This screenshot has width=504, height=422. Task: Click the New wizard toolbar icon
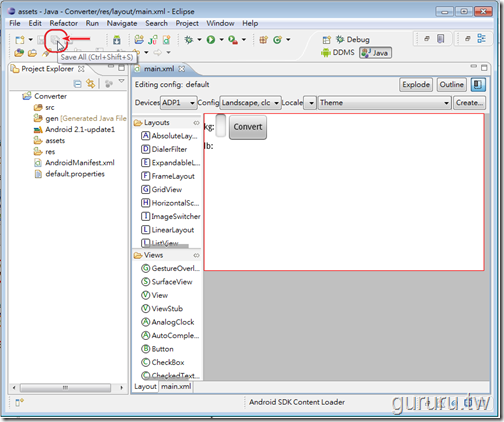point(20,40)
